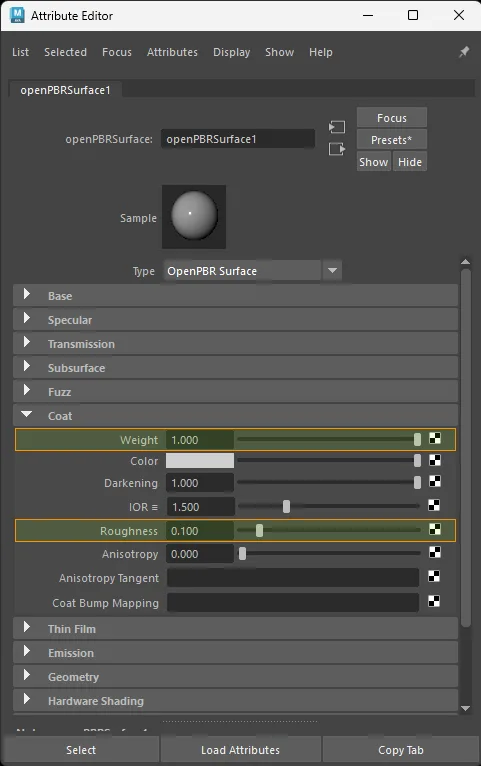Open texture map button for Coat Roughness

tap(435, 530)
